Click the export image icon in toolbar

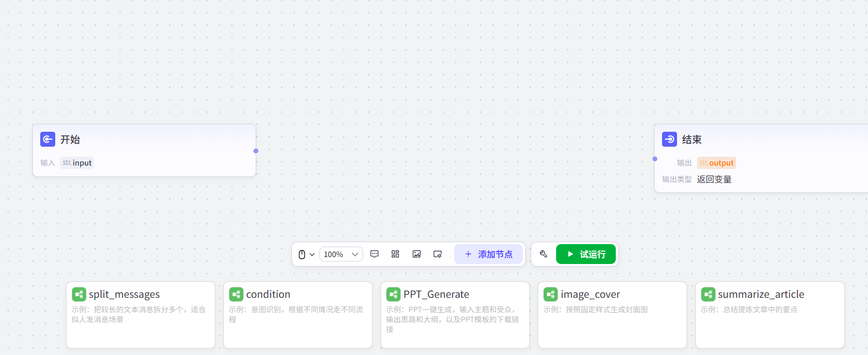coord(417,254)
